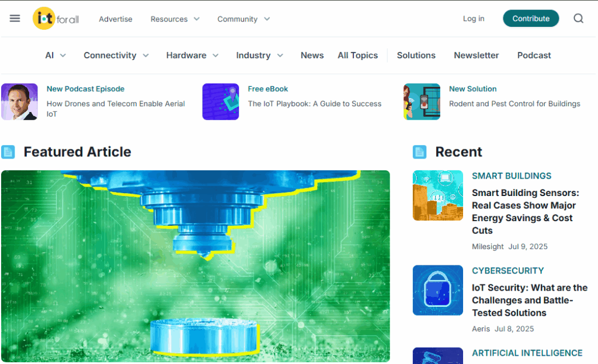Open The IoT Playbook: A Guide to Success

coord(315,104)
